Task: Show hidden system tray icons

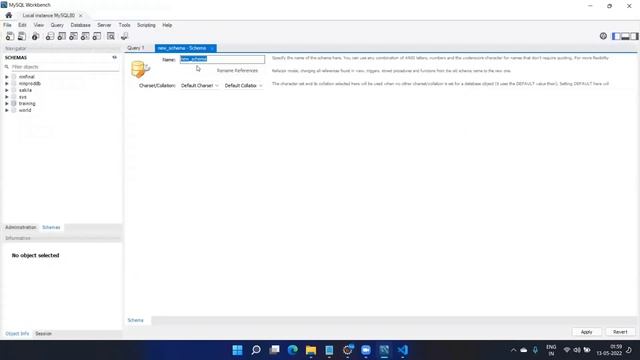Action: click(513, 350)
